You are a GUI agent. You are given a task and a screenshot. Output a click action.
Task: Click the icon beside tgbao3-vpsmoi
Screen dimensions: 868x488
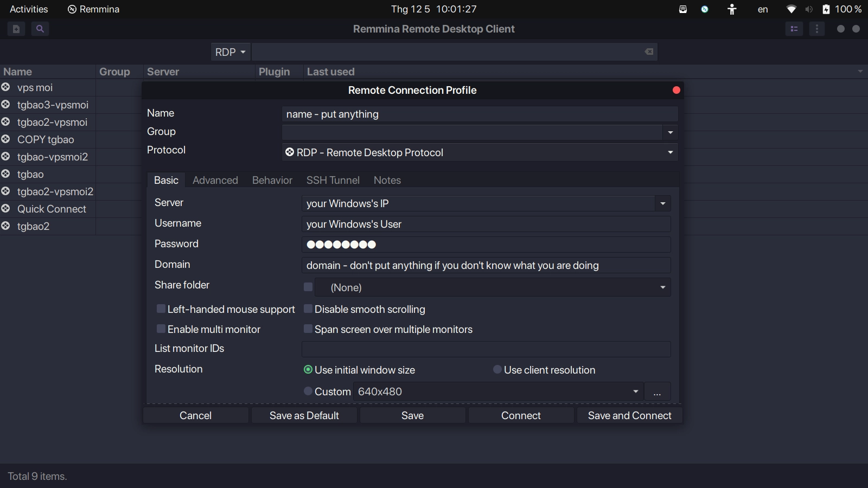[5, 104]
